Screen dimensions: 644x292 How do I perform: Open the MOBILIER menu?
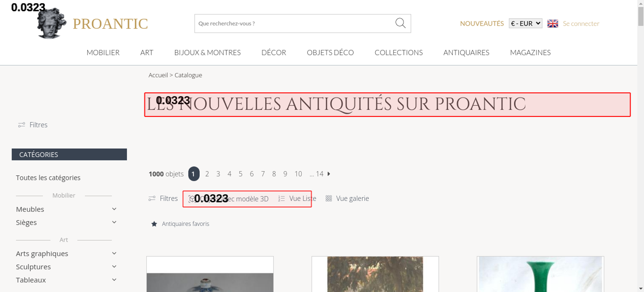click(x=103, y=52)
